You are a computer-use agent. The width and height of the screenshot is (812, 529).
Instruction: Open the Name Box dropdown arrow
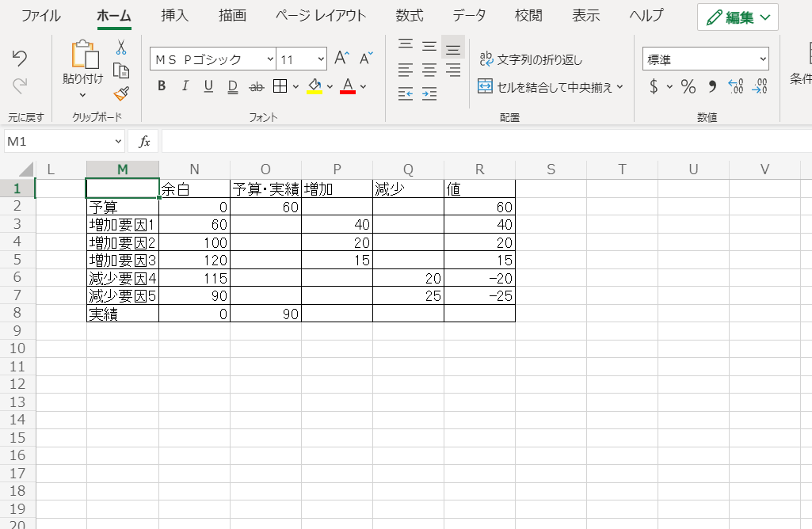pos(118,141)
